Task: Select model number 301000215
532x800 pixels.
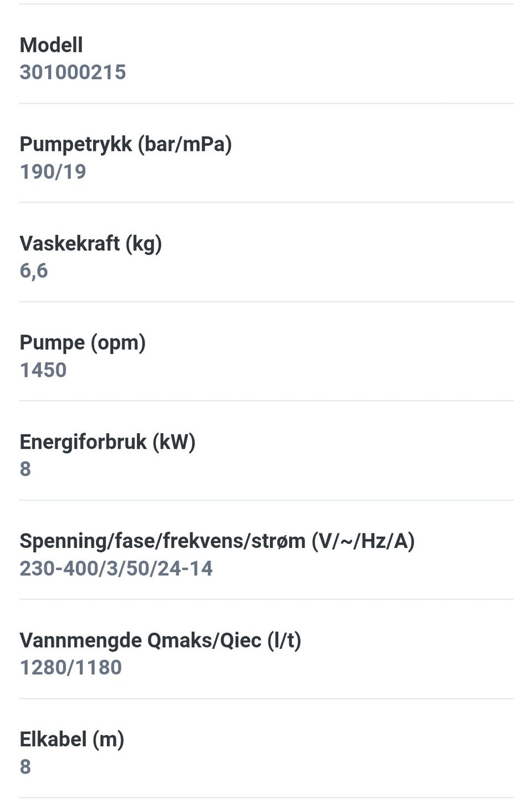Action: [x=73, y=72]
